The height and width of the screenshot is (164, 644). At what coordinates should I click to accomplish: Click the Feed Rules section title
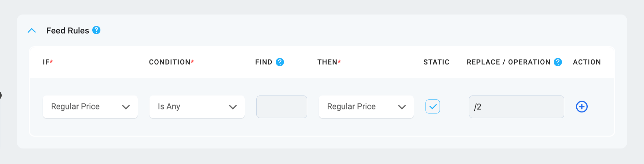point(68,30)
